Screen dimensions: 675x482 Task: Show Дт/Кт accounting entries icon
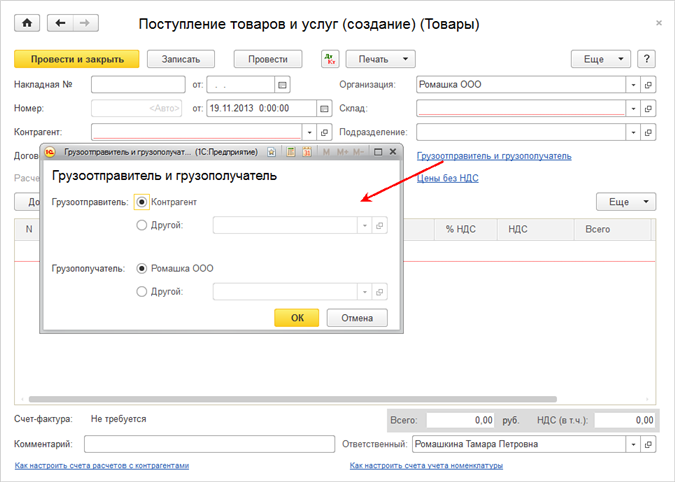coord(330,59)
